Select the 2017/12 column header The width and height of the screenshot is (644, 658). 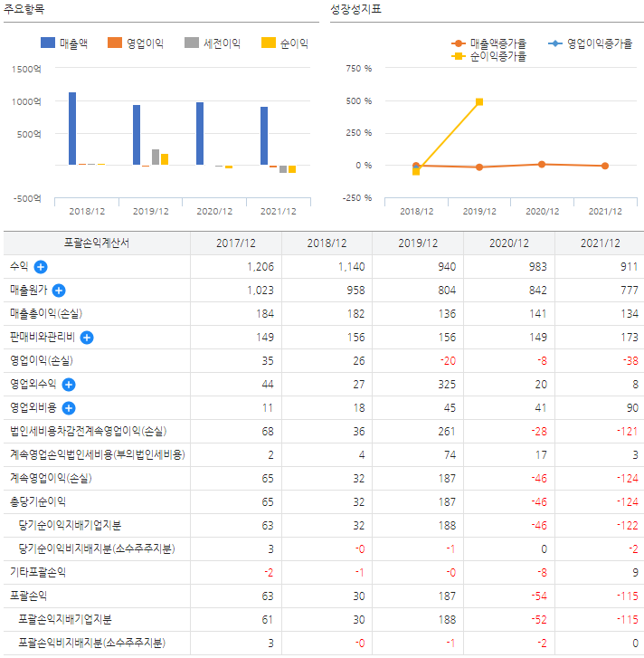[x=236, y=243]
